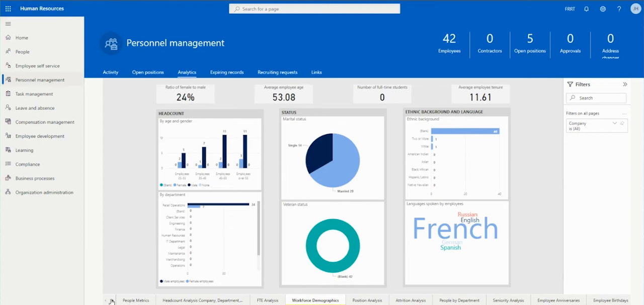644x305 pixels.
Task: Click the Personnel management sidebar icon
Action: [x=8, y=80]
